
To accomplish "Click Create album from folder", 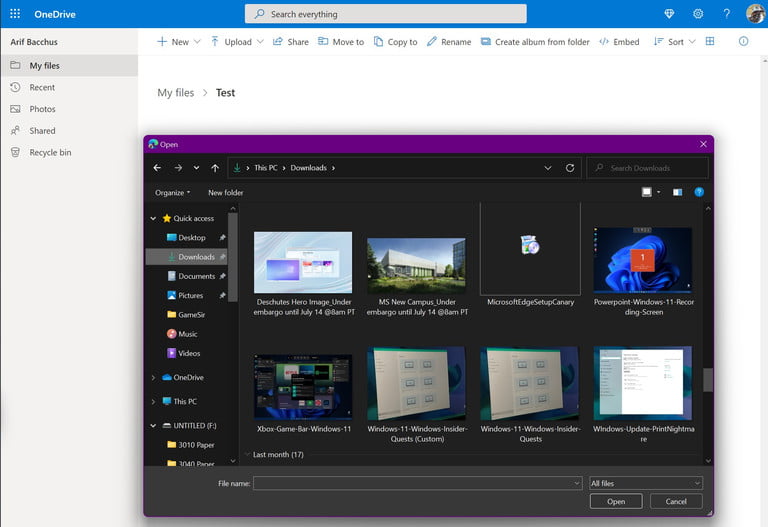I will click(x=535, y=42).
